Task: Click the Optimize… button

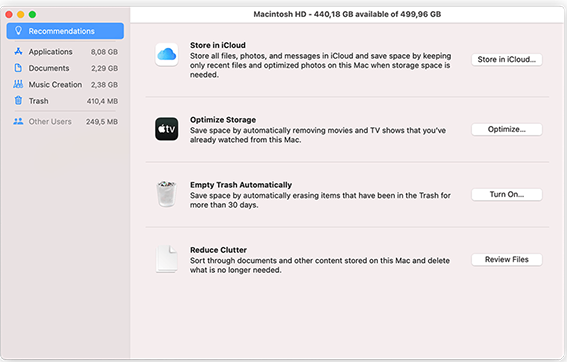Action: [x=507, y=129]
